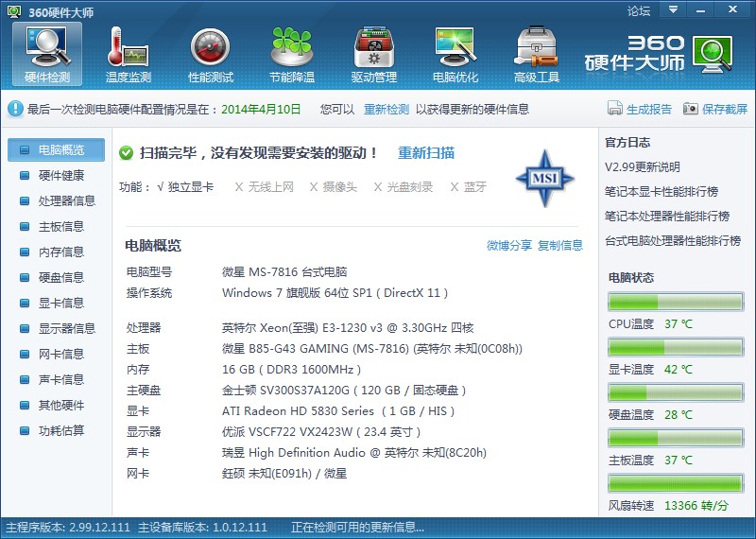Click the 无线上网 feature indicator

[265, 187]
